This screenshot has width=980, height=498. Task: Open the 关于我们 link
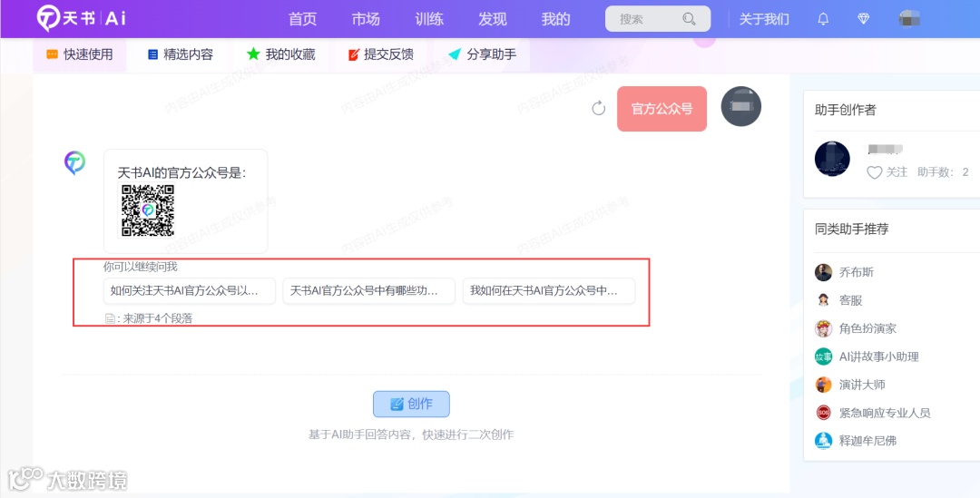pyautogui.click(x=764, y=19)
